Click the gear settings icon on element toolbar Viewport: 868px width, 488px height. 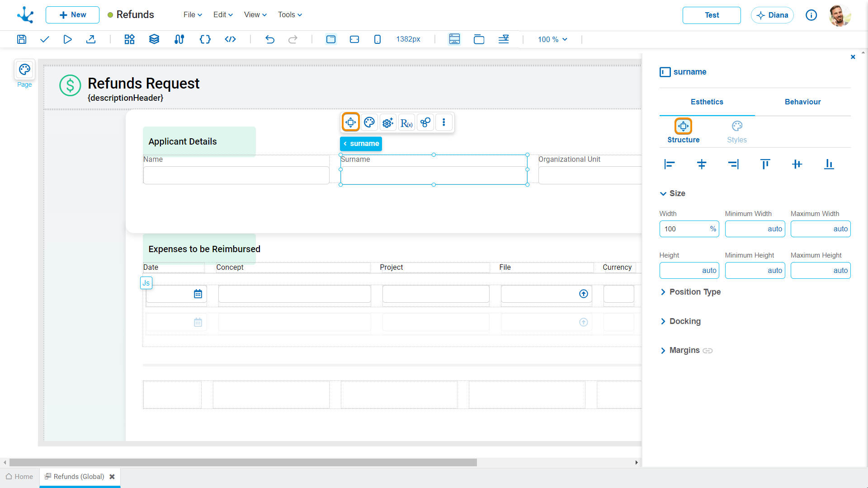pyautogui.click(x=388, y=122)
